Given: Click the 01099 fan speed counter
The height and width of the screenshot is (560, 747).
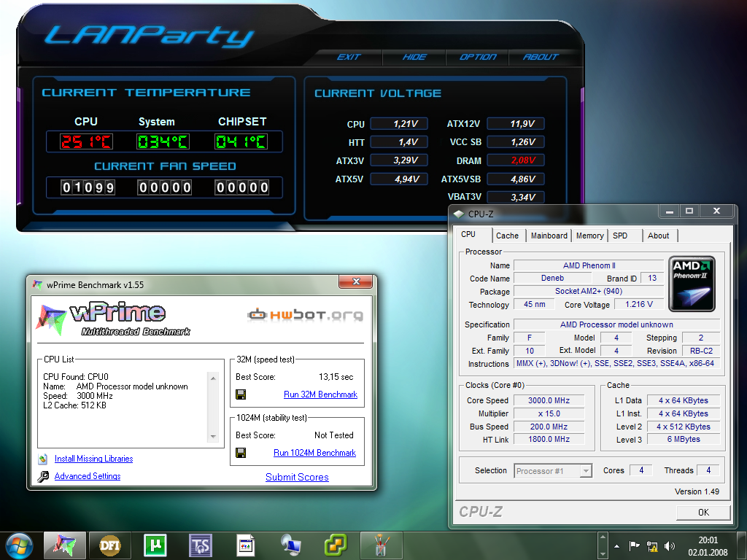Looking at the screenshot, I should [x=88, y=187].
